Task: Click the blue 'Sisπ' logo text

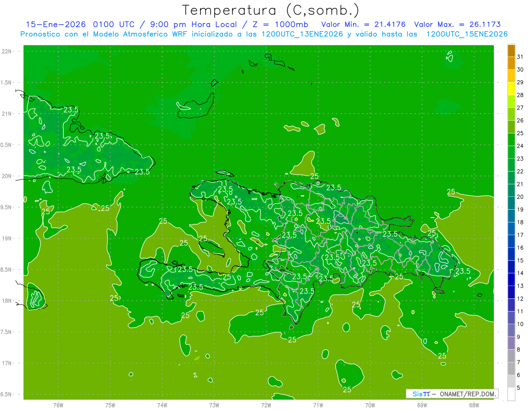Action: tap(421, 394)
